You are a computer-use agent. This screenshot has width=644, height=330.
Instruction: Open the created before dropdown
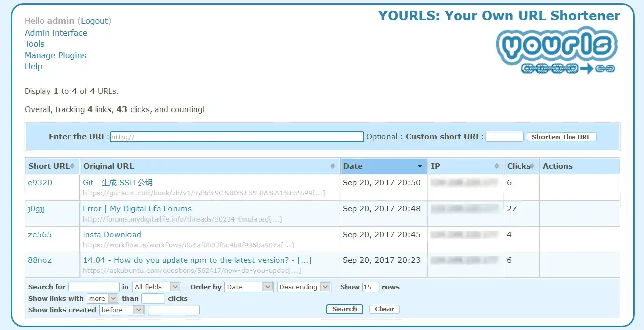pyautogui.click(x=122, y=310)
